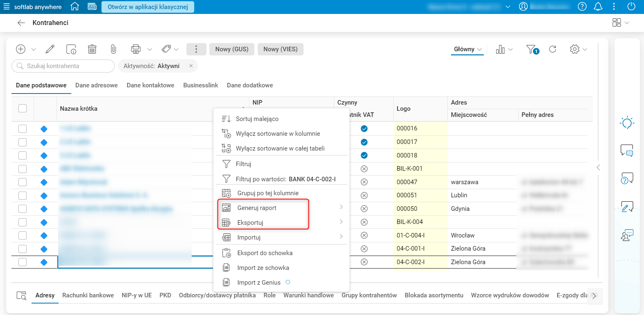The width and height of the screenshot is (644, 315).
Task: Open notifications bell icon
Action: 598,7
